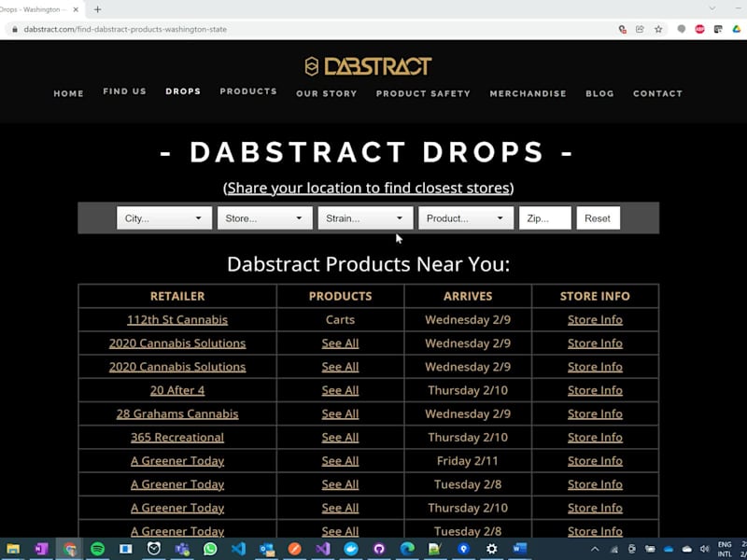Open 20 After 4 retailer link

(177, 390)
